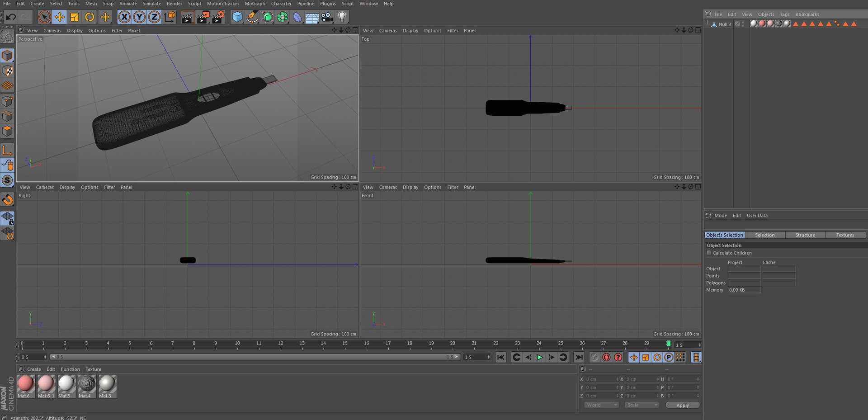This screenshot has height=420, width=868.
Task: Add a Light object bulb icon
Action: (x=342, y=17)
